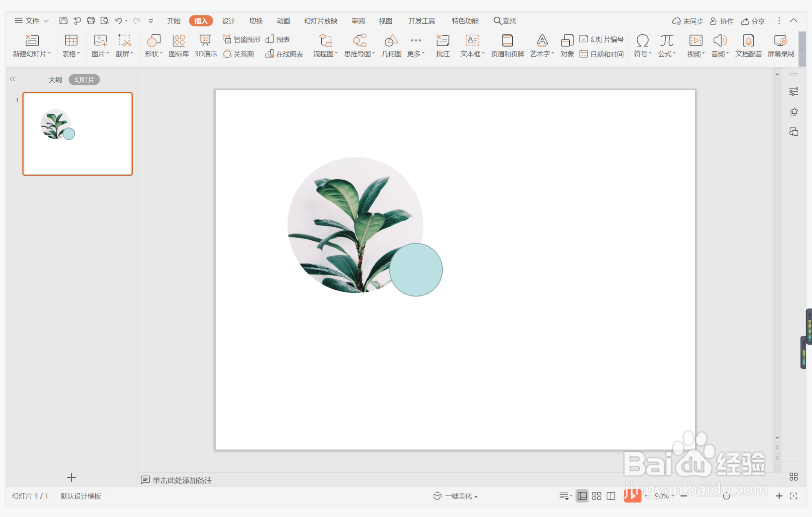Open Print Preview icon
Image resolution: width=812 pixels, height=517 pixels.
click(105, 20)
